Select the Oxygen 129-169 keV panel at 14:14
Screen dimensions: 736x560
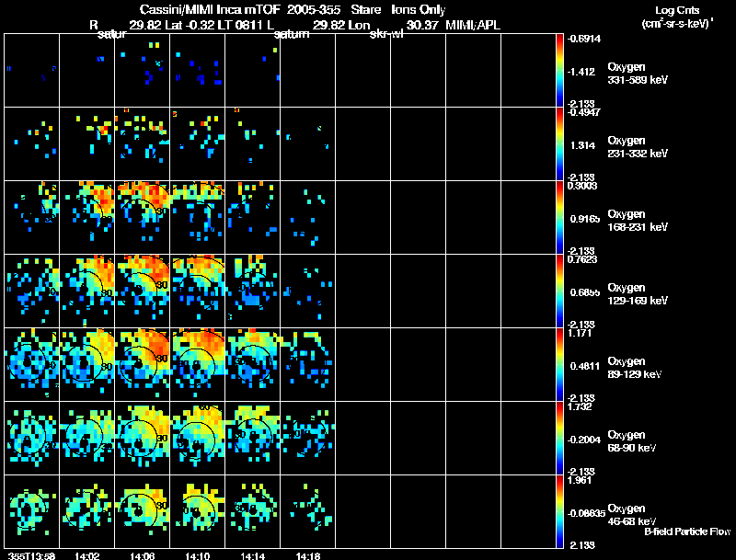pyautogui.click(x=252, y=291)
